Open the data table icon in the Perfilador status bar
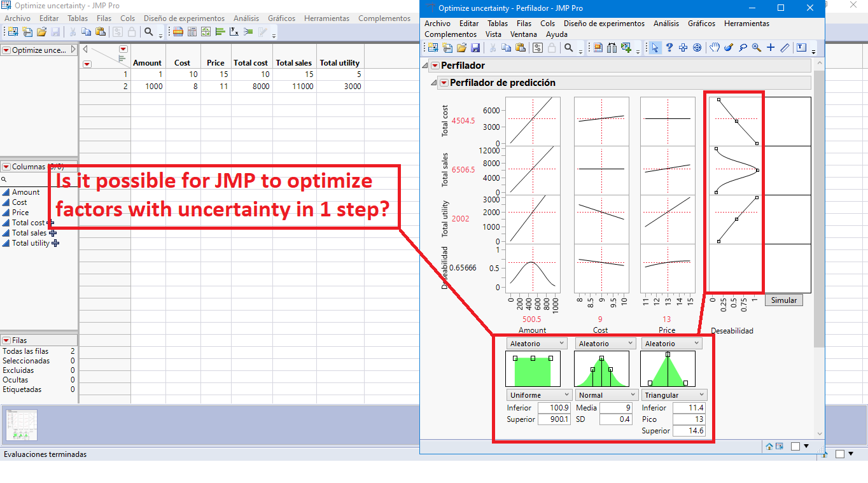 pos(781,445)
